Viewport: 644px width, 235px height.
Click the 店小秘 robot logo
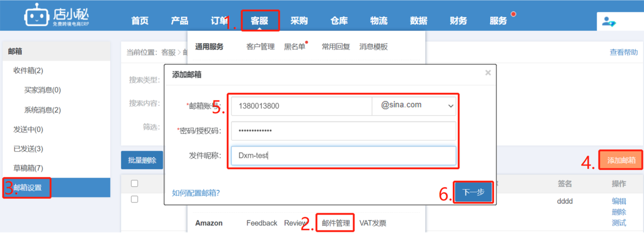56,15
